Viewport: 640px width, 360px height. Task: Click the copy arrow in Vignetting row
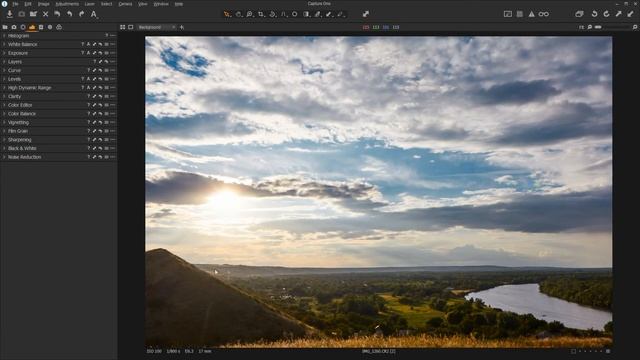coord(94,122)
